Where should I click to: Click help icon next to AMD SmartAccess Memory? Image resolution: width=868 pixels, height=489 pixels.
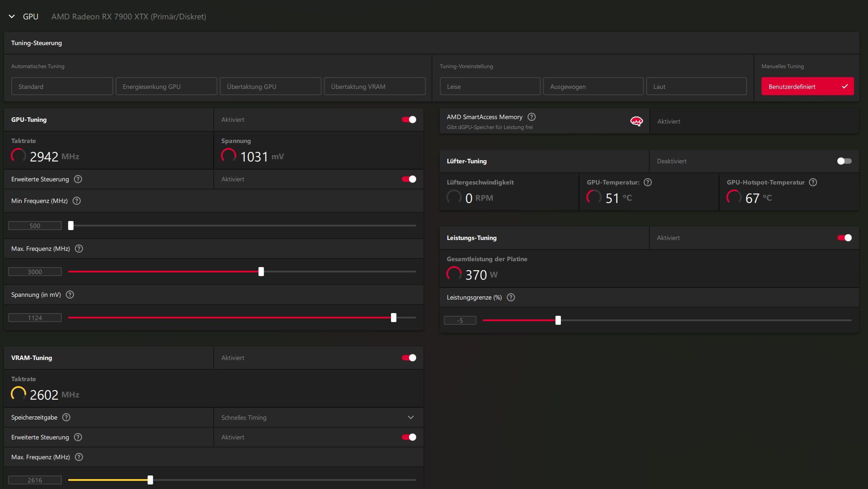point(532,117)
